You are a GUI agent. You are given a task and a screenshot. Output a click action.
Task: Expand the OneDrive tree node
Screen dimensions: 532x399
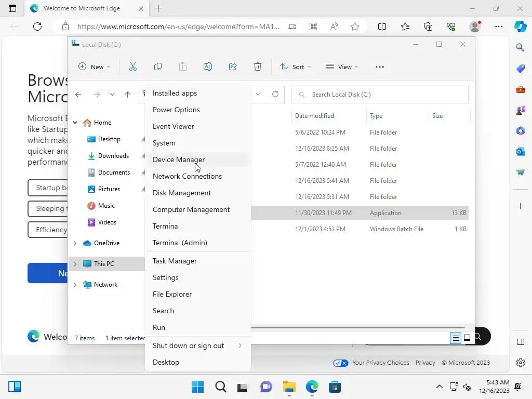point(75,243)
